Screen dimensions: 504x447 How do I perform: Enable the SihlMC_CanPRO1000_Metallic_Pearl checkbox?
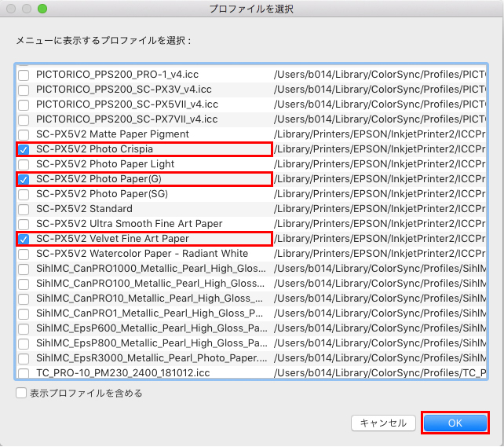(x=24, y=269)
